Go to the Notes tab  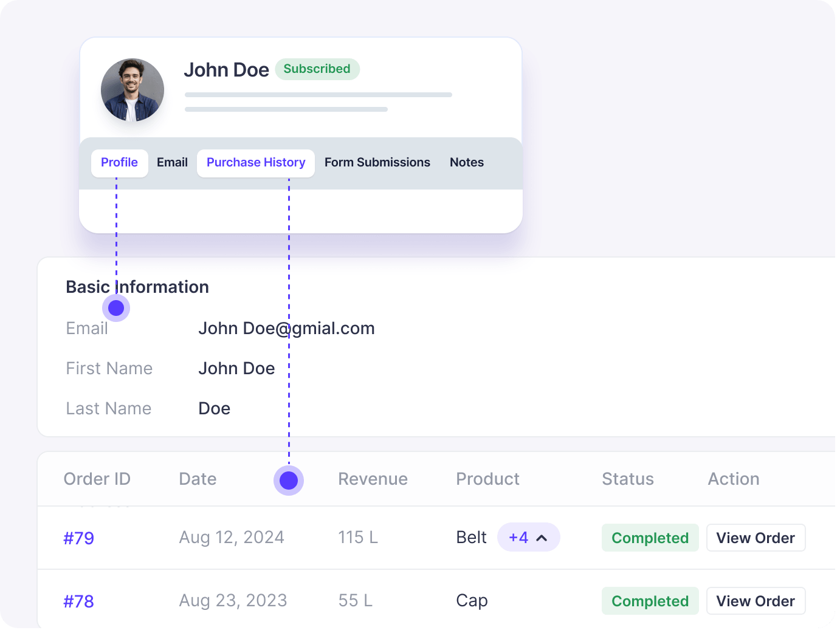[x=467, y=163]
